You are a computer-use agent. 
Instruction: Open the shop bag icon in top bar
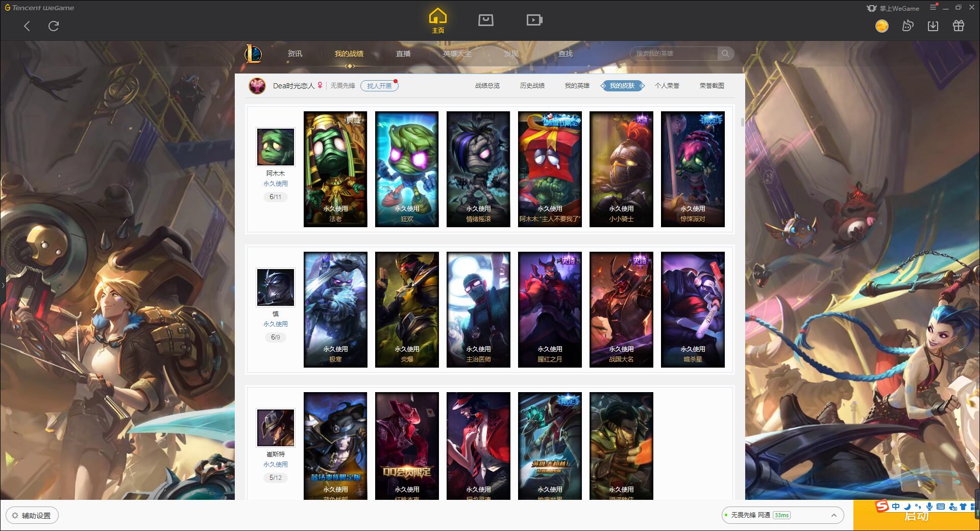tap(485, 20)
